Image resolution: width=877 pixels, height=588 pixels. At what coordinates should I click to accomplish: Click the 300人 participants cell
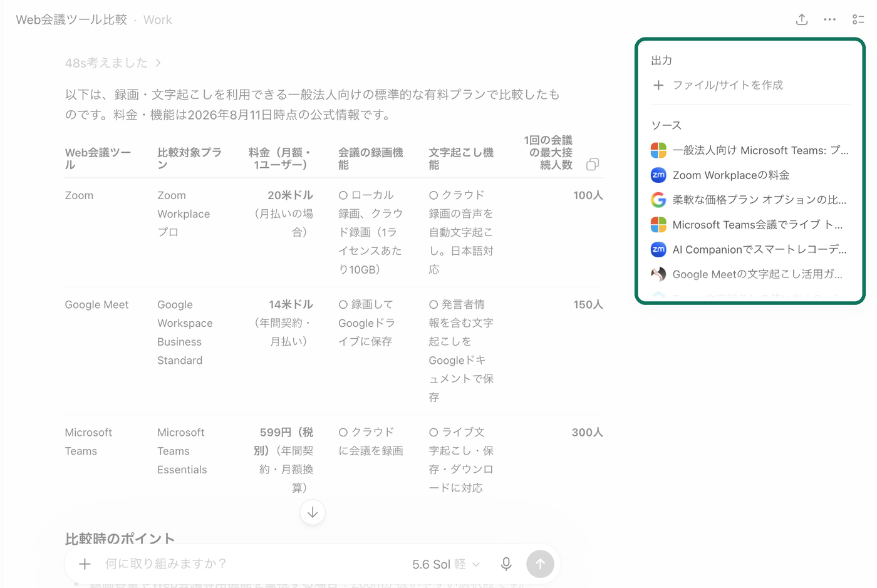587,433
